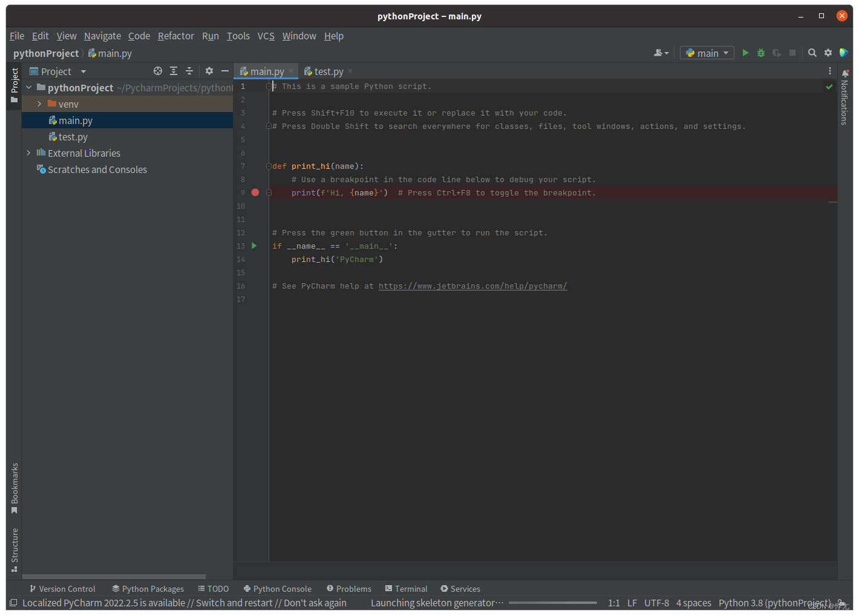Run the main configuration with green play button

pyautogui.click(x=745, y=53)
